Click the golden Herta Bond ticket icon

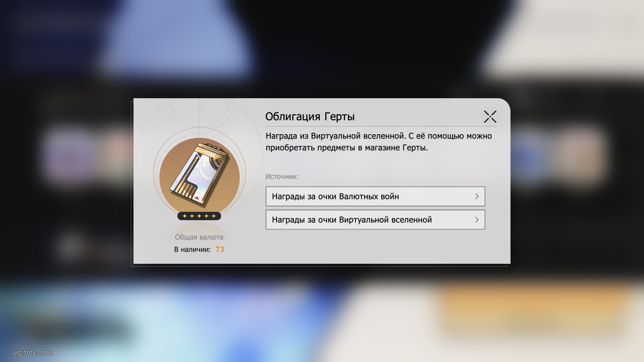tap(199, 174)
